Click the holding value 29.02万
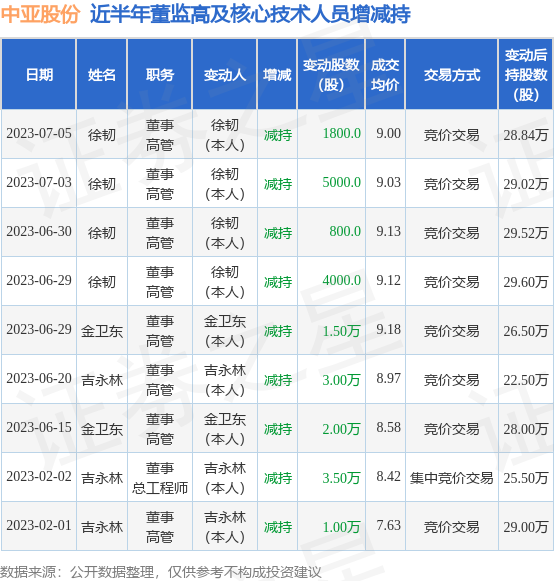Viewport: 554px width, 581px height. click(525, 184)
